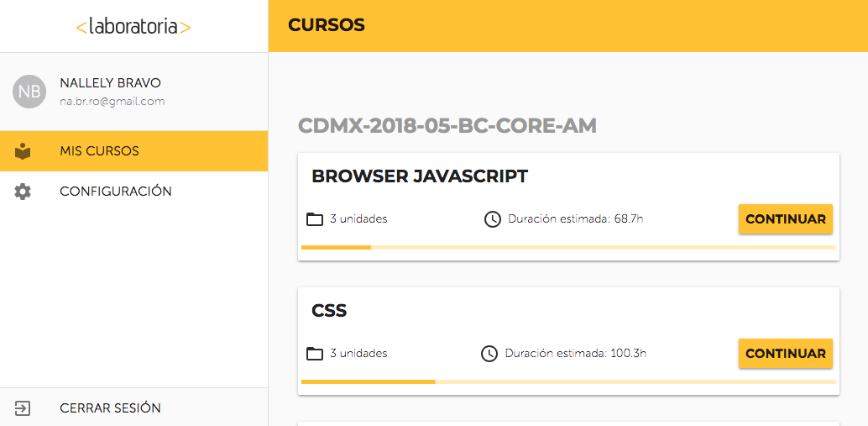This screenshot has width=868, height=426.
Task: Click the CDMX-2018-05-BC-CORE-AM cohort heading
Action: tap(447, 126)
